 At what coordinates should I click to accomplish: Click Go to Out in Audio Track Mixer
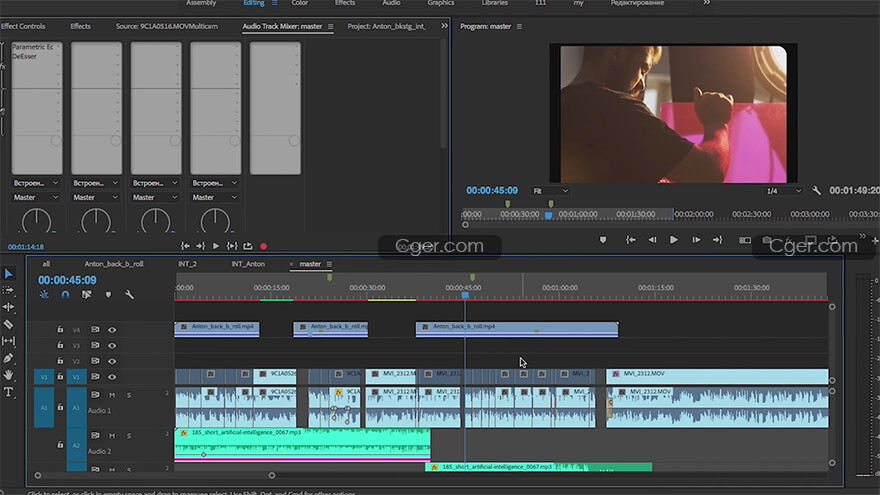pos(200,246)
